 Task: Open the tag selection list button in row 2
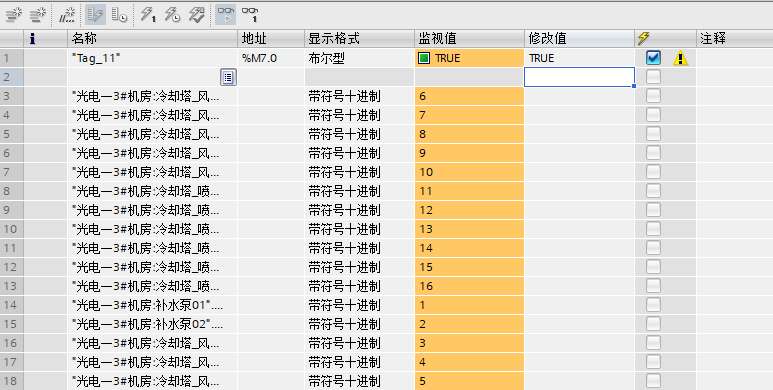(228, 77)
